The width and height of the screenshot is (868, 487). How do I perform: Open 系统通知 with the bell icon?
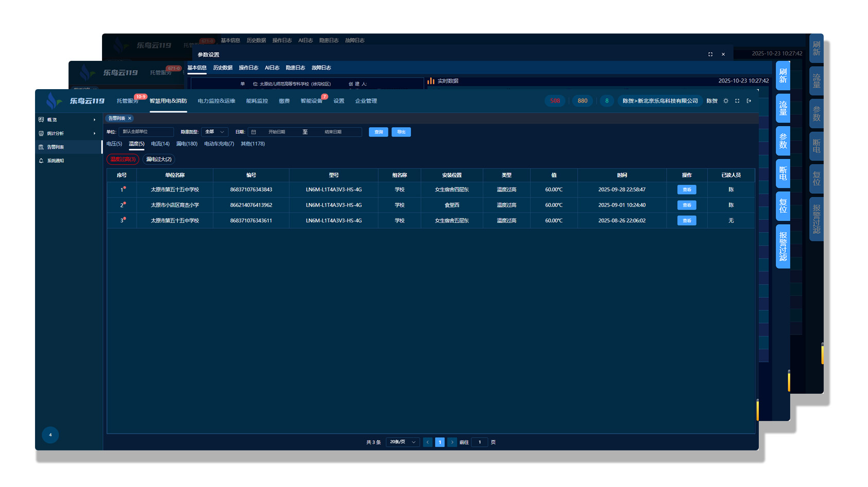click(41, 161)
